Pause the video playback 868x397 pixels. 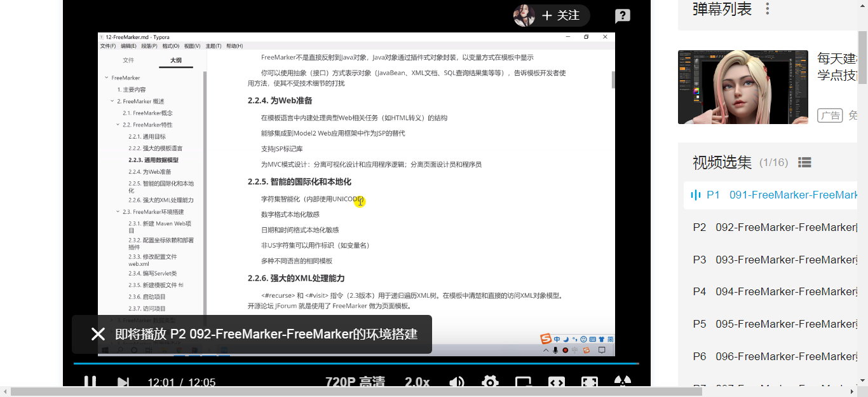[90, 382]
